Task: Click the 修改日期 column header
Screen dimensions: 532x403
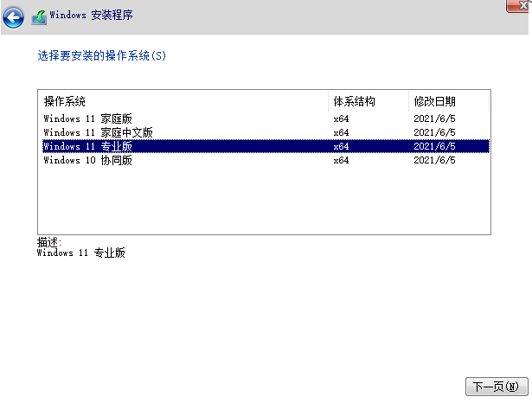Action: (434, 101)
